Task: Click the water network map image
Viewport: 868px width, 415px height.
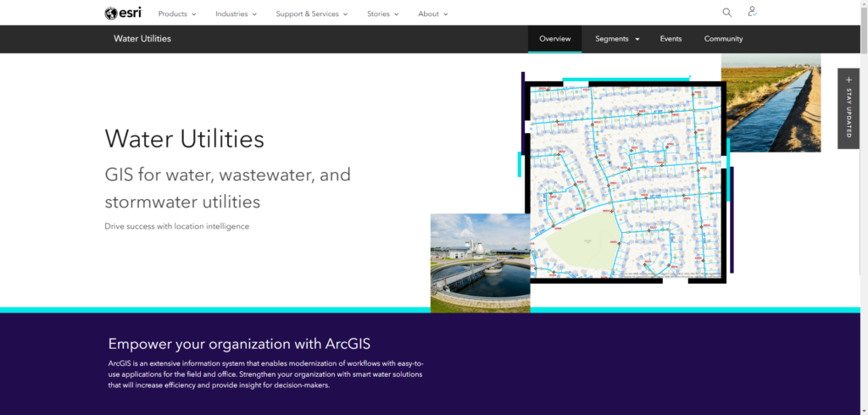Action: click(x=626, y=182)
